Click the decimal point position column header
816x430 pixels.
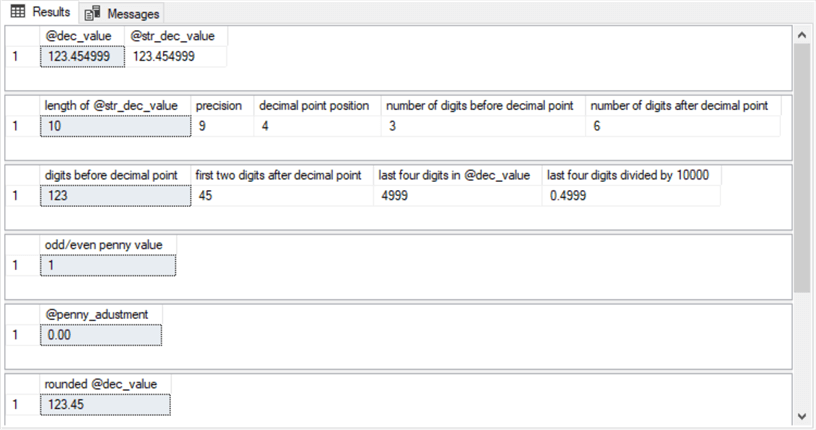(315, 106)
